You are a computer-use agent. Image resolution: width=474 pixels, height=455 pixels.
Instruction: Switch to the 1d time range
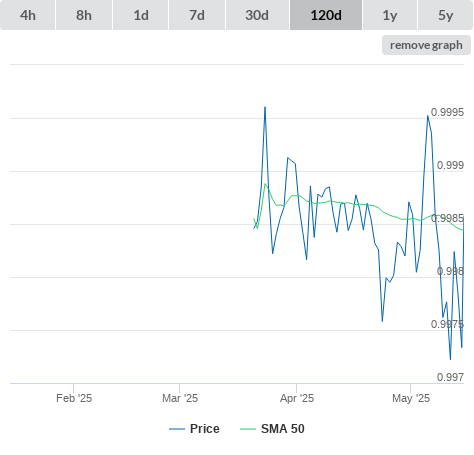click(x=141, y=15)
